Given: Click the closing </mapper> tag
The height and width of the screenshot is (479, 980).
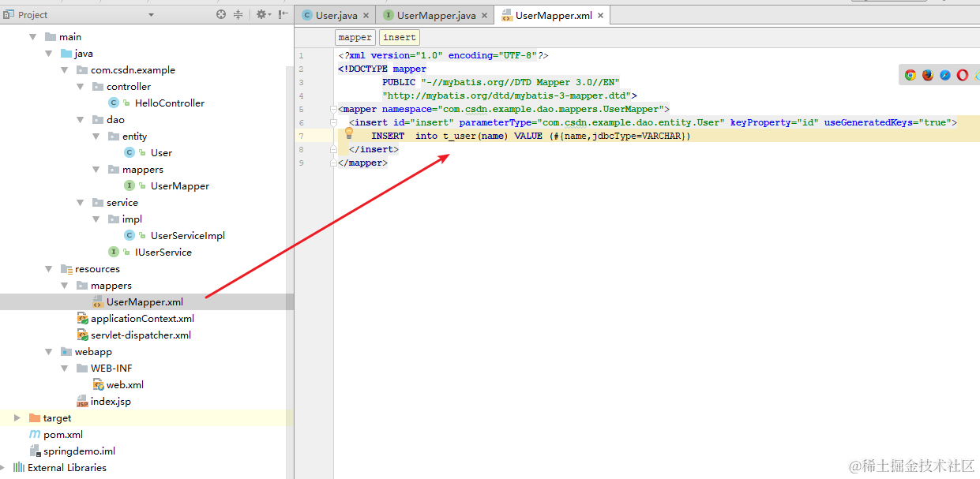Looking at the screenshot, I should 363,163.
